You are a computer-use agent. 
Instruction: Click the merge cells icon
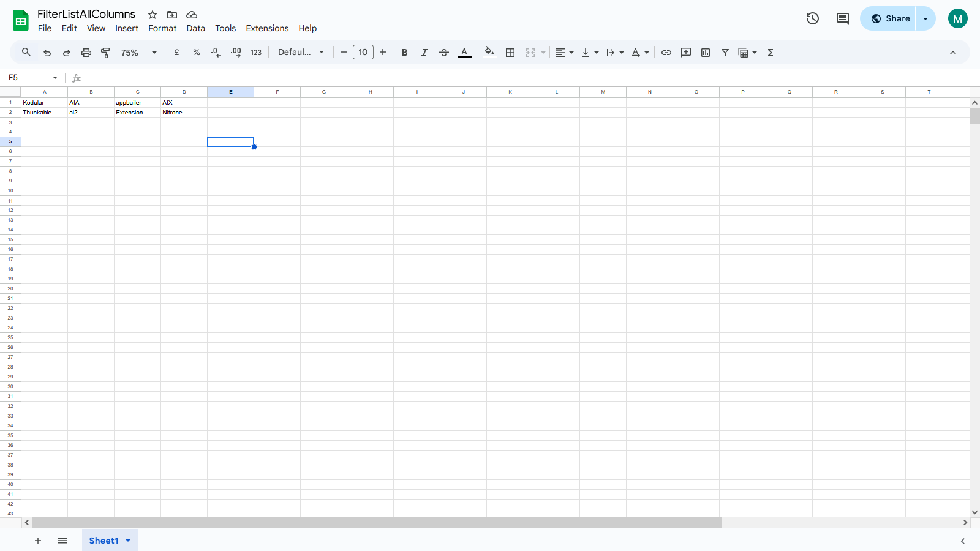[530, 53]
